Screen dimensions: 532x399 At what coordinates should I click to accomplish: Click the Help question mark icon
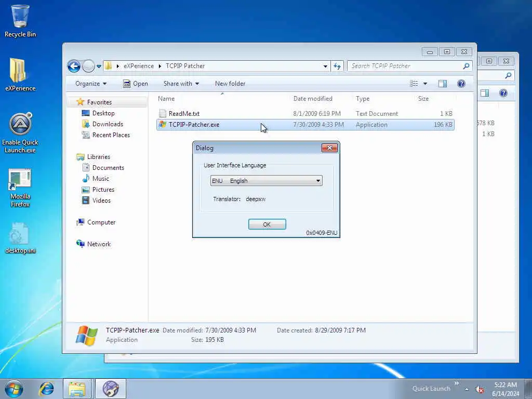pos(461,84)
